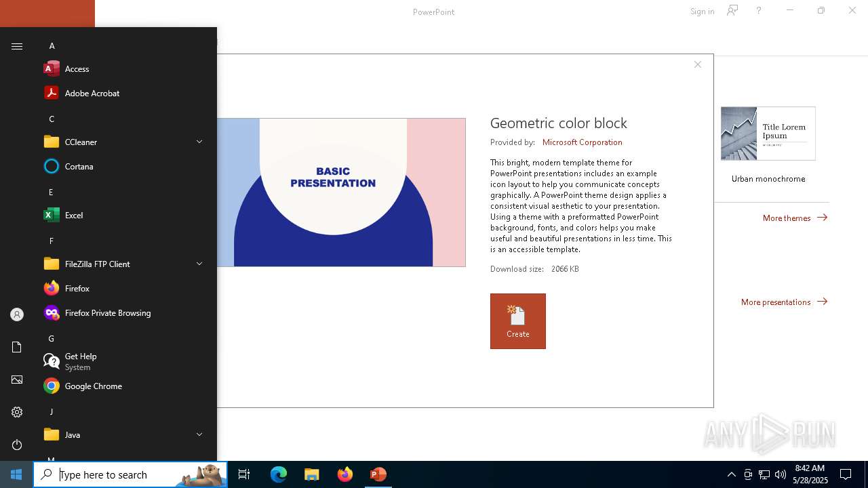This screenshot has height=488, width=868.
Task: Click the Geometric color block title
Action: point(559,123)
